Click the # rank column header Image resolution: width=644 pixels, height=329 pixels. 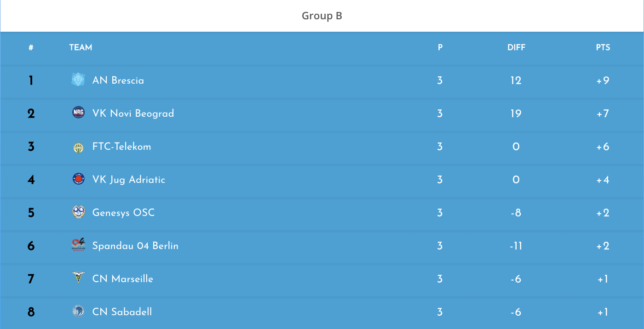(x=31, y=48)
